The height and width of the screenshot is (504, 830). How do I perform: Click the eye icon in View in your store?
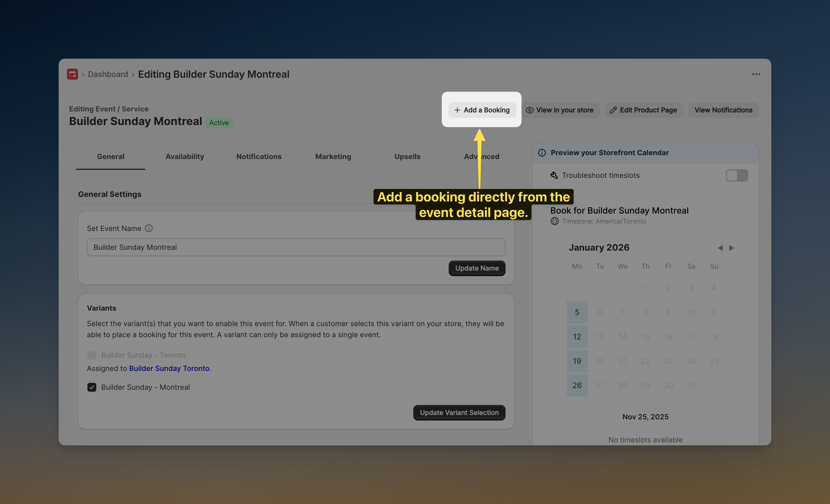click(530, 110)
